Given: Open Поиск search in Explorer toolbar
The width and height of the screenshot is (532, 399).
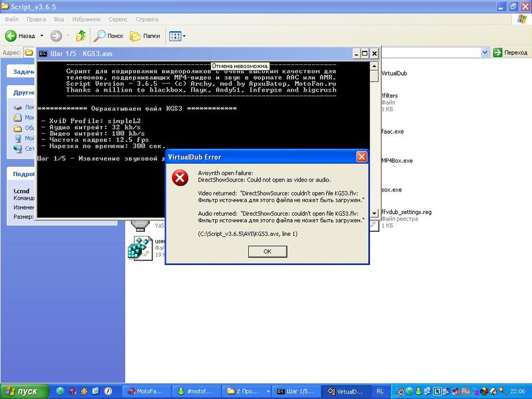Looking at the screenshot, I should [108, 35].
